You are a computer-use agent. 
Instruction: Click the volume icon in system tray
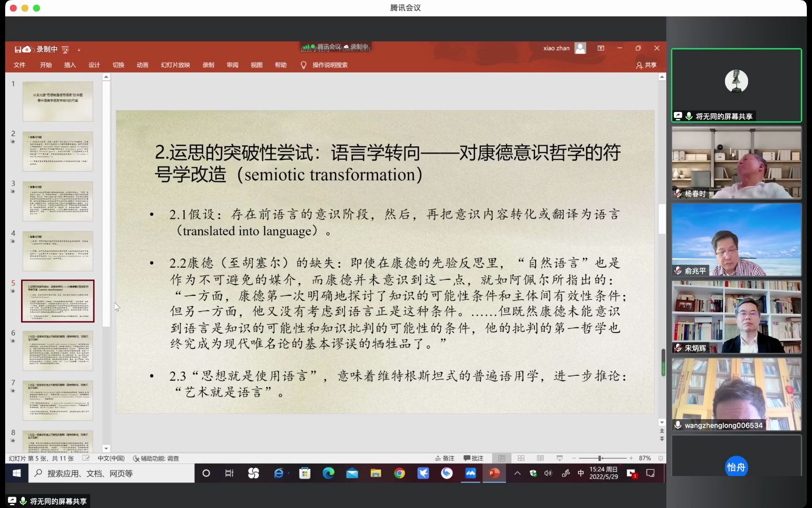(x=548, y=473)
